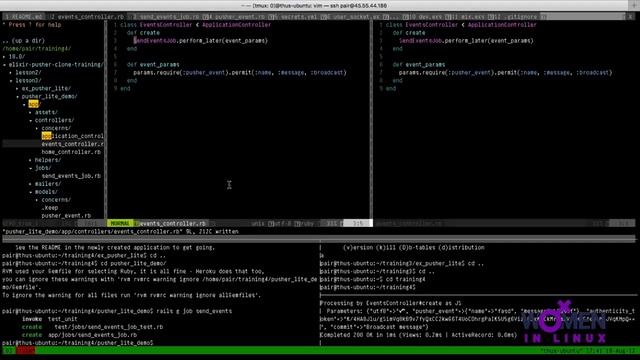Switch to the events_controller.rb vim tab
This screenshot has height=360, width=640.
coord(87,17)
